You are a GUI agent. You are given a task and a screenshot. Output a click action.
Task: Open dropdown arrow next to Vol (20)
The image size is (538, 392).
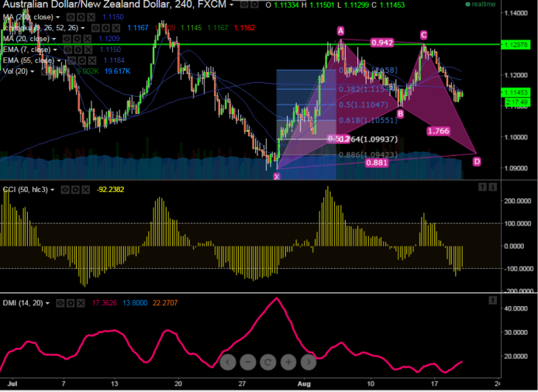[x=33, y=71]
